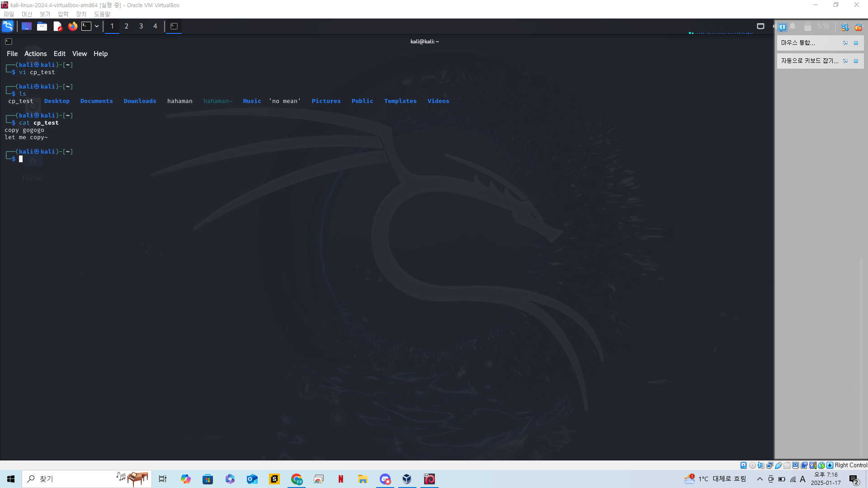
Task: Click the Ethernet network icon in panel
Action: [760, 26]
